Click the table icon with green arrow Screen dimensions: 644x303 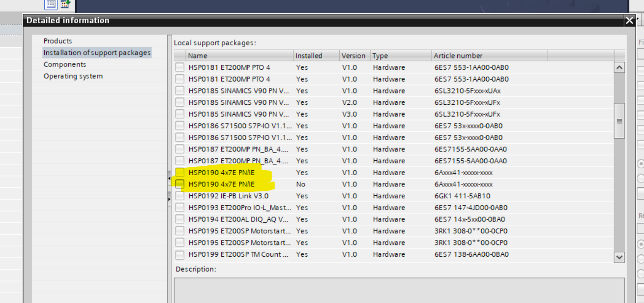tap(65, 4)
